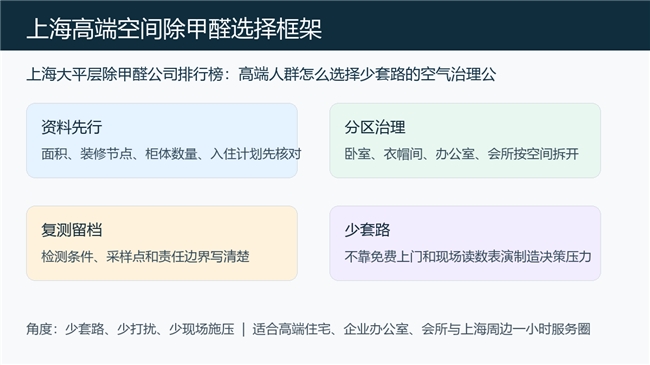Click the 分区治理 heading
This screenshot has width=650, height=365.
[x=375, y=127]
